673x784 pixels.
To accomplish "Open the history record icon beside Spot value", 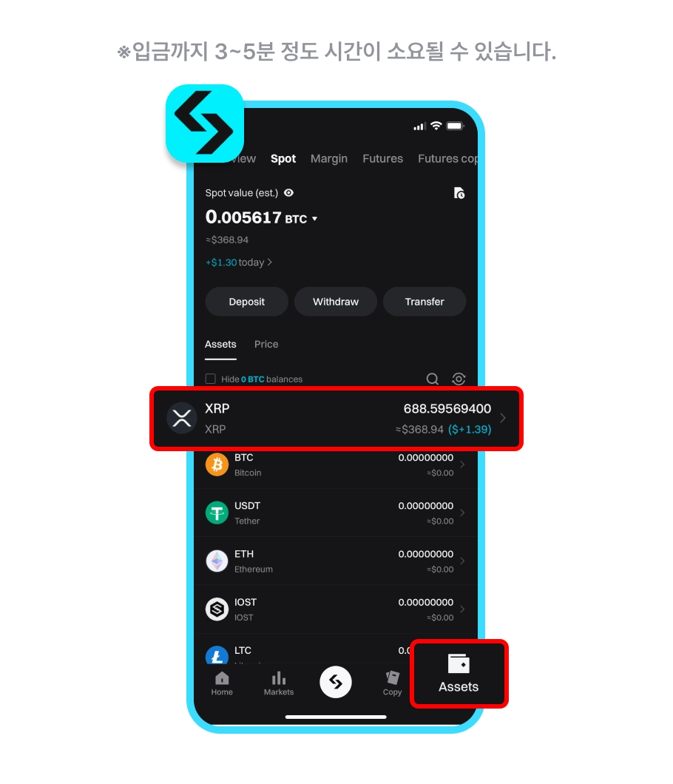I will coord(459,193).
